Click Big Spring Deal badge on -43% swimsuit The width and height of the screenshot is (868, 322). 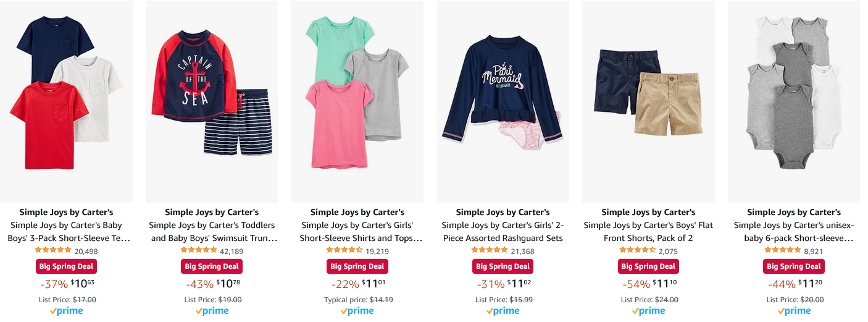point(212,266)
